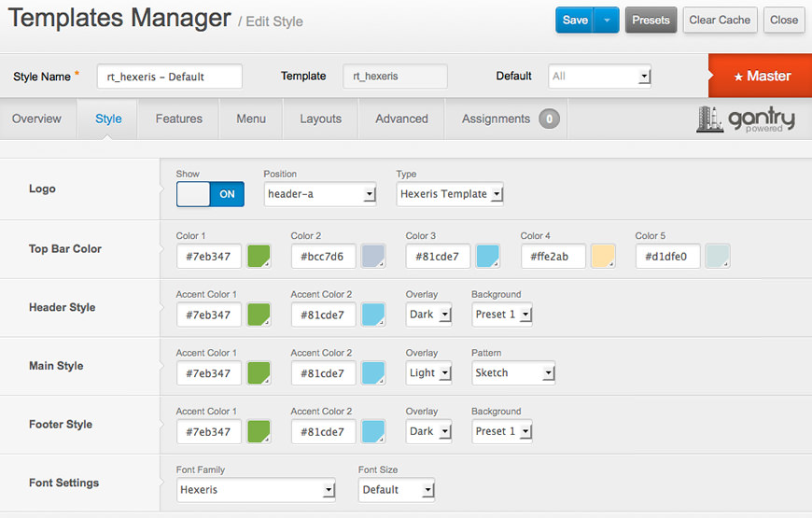The height and width of the screenshot is (518, 812).
Task: Click the Assignments count badge
Action: coord(549,119)
